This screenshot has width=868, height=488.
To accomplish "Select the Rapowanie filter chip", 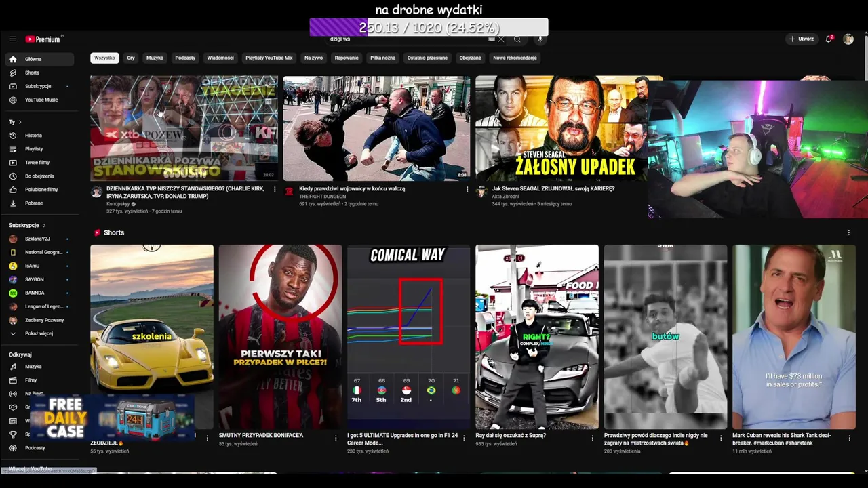I will point(347,58).
